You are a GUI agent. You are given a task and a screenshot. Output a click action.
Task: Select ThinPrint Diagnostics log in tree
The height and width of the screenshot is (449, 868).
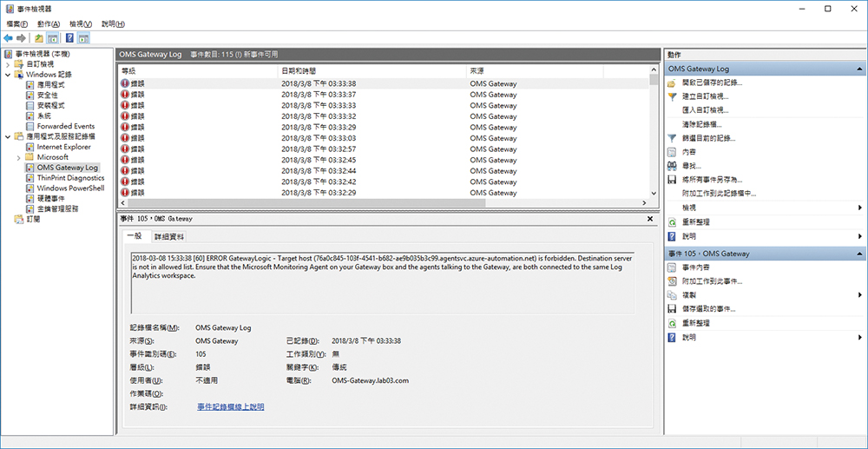pos(70,178)
